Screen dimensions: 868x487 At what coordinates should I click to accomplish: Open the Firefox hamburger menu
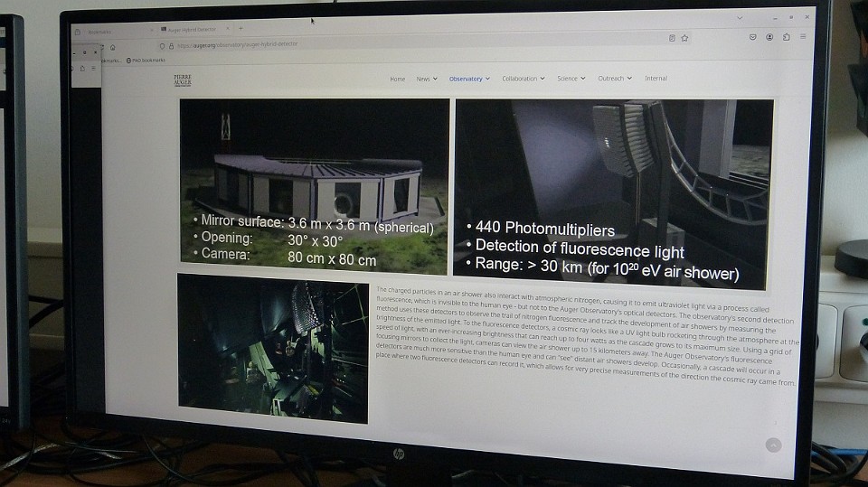(x=802, y=37)
